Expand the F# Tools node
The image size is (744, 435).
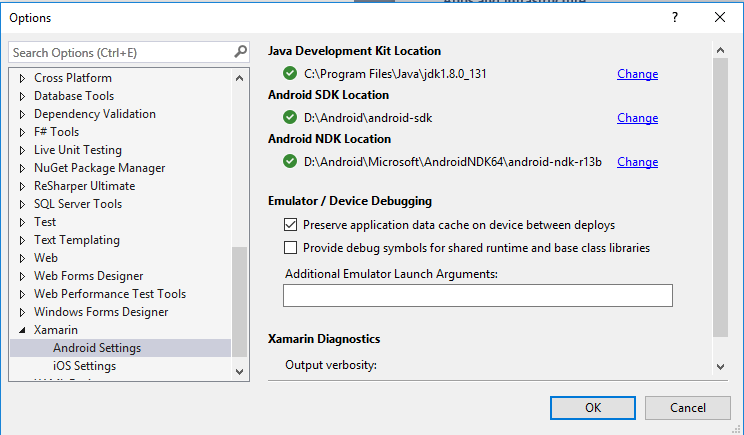[x=22, y=132]
